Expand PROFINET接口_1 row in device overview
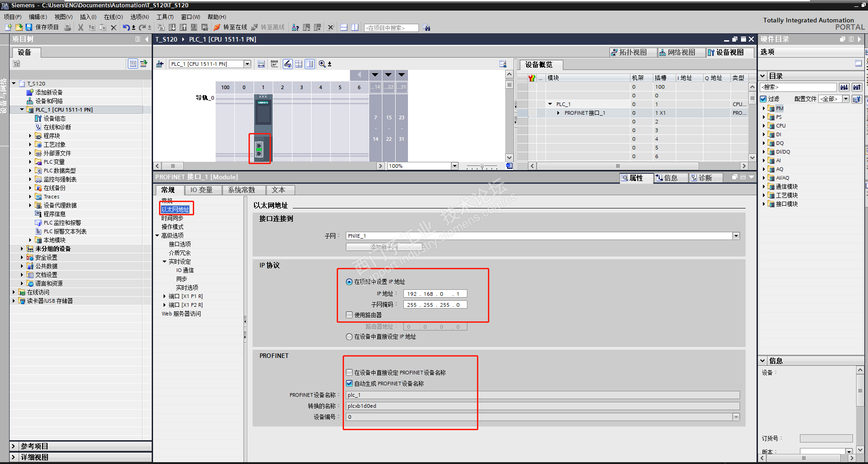This screenshot has width=868, height=464. pyautogui.click(x=558, y=113)
